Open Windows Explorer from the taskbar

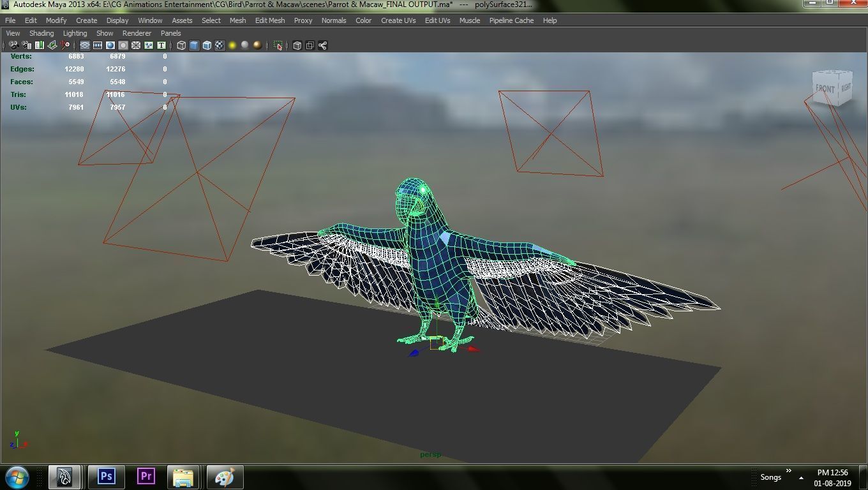pos(184,477)
